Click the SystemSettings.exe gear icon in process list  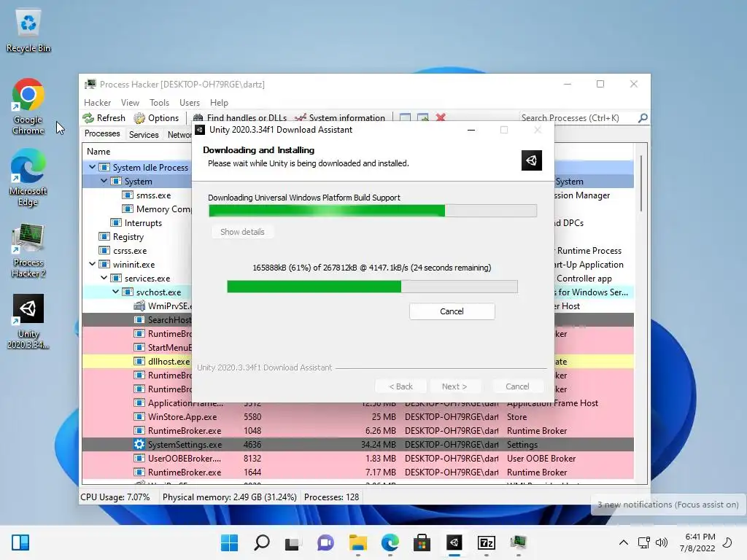tap(139, 444)
